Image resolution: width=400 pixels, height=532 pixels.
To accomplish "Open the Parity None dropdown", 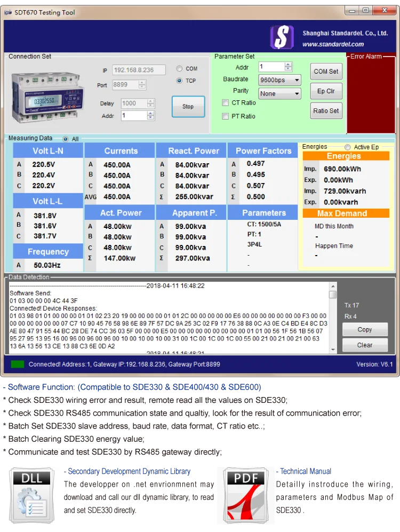I will click(279, 93).
